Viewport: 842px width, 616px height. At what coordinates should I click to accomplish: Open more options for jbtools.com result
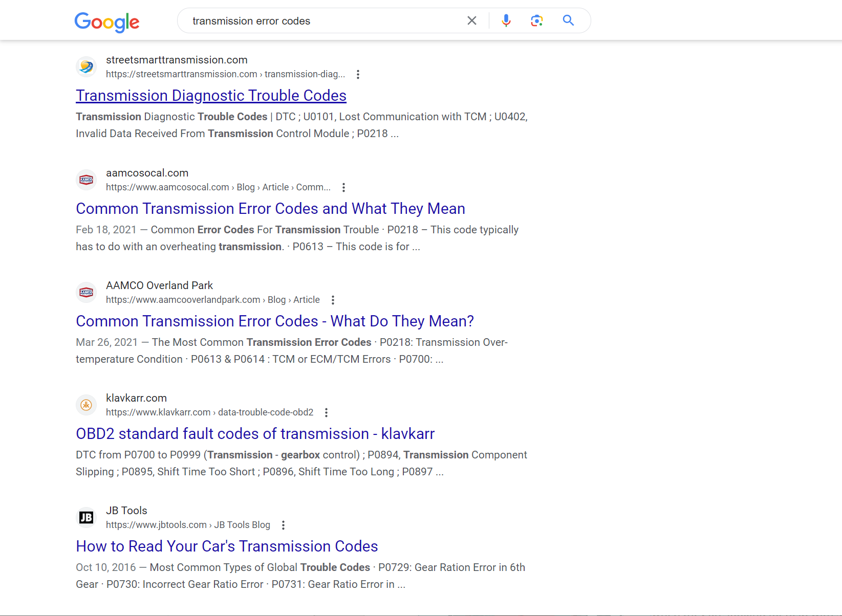[x=283, y=525]
